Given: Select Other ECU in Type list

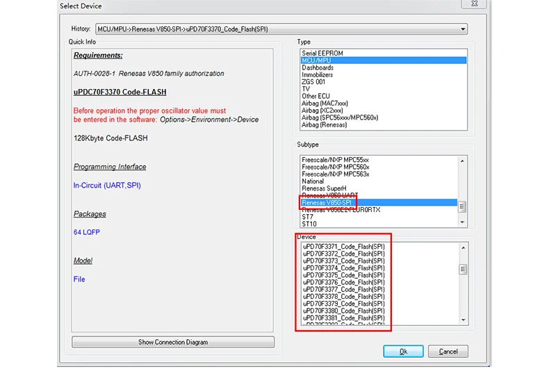Looking at the screenshot, I should pyautogui.click(x=384, y=96).
